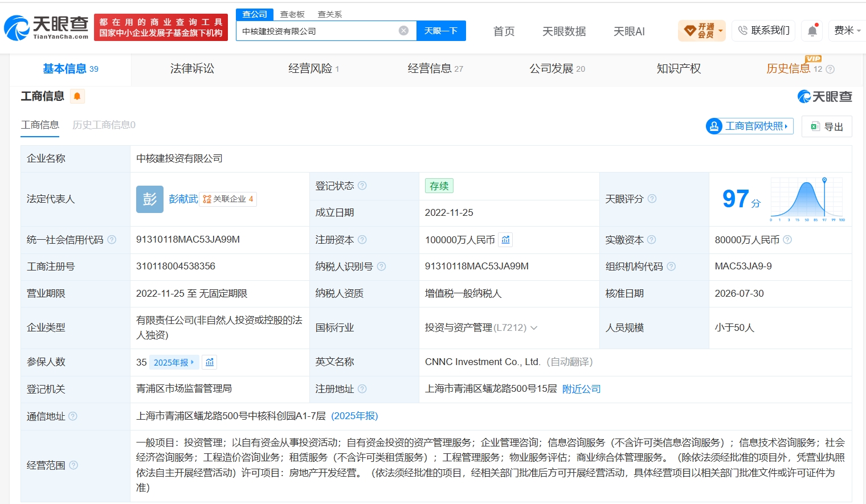Click 联系我们 contact button
The width and height of the screenshot is (866, 504).
763,31
